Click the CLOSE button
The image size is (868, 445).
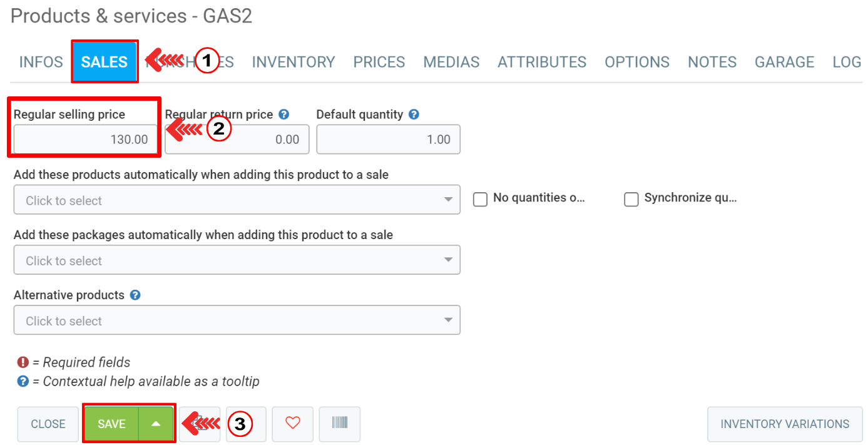pyautogui.click(x=48, y=424)
